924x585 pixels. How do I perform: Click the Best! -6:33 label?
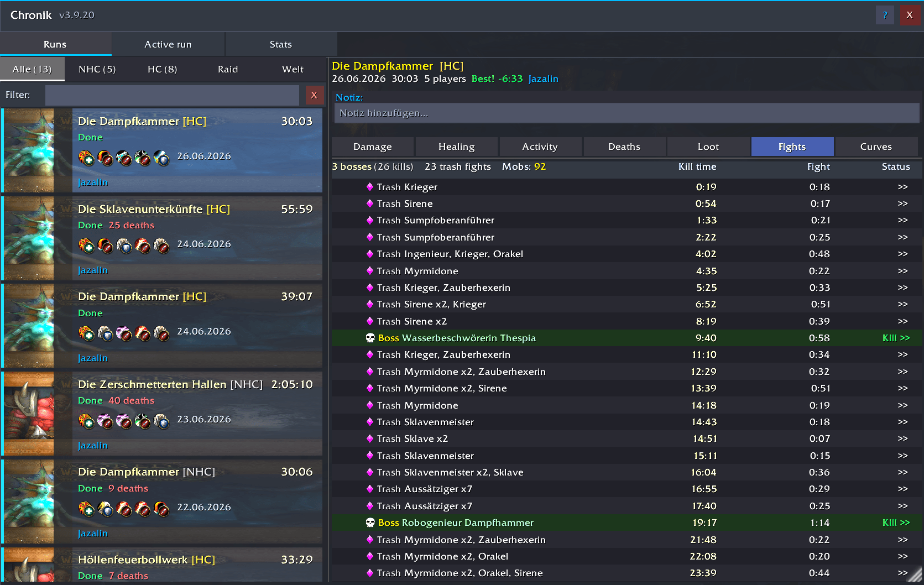(x=497, y=79)
